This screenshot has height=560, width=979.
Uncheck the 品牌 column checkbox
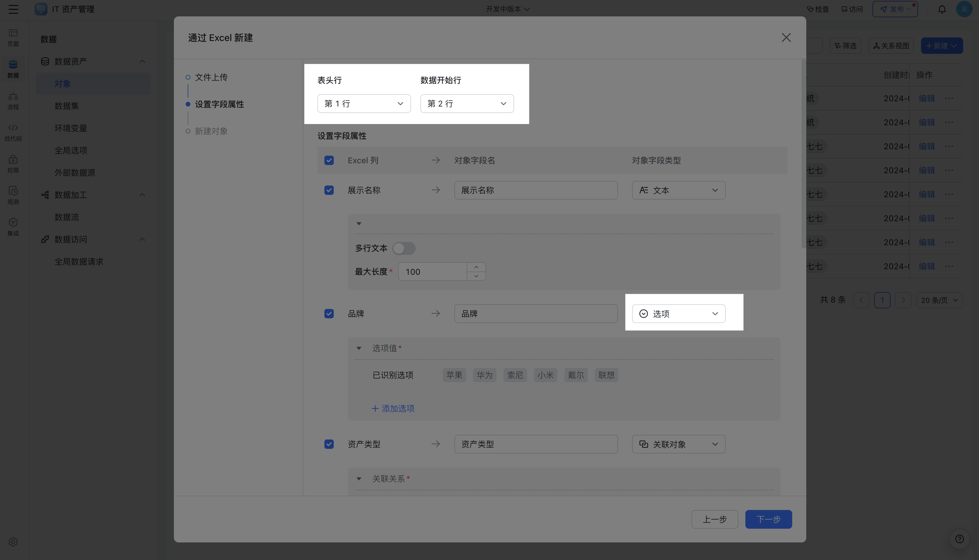(x=329, y=313)
